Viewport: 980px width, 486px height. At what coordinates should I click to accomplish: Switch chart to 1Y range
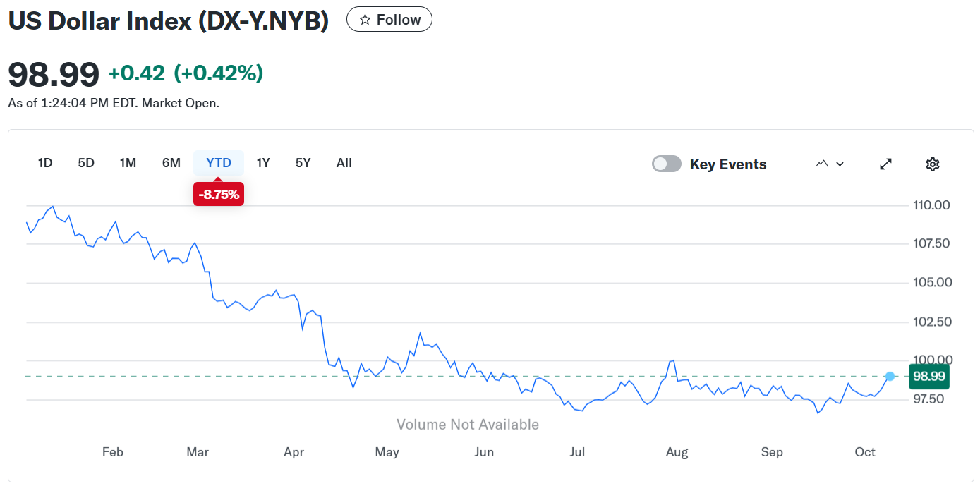click(263, 163)
